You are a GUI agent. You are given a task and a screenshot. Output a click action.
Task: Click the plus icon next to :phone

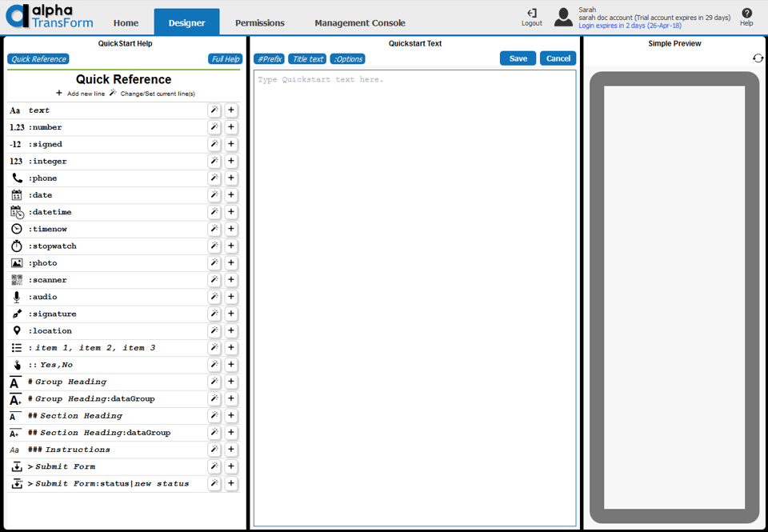click(x=230, y=178)
